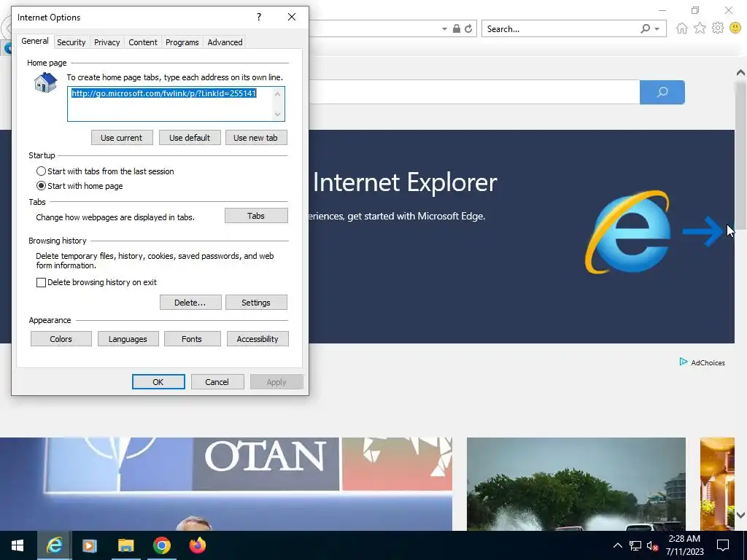Image resolution: width=747 pixels, height=560 pixels.
Task: Click the Delete... browsing history button
Action: 190,303
